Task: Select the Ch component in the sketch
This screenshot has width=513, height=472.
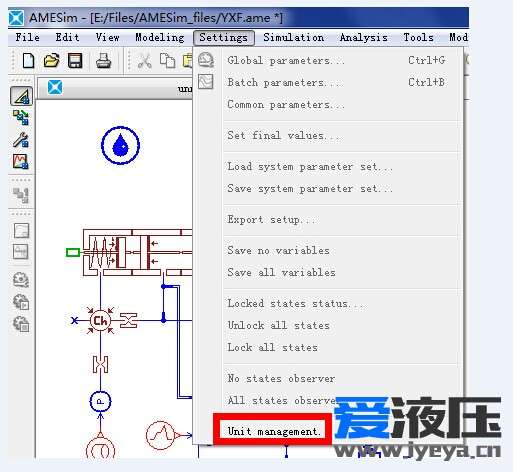Action: (100, 320)
